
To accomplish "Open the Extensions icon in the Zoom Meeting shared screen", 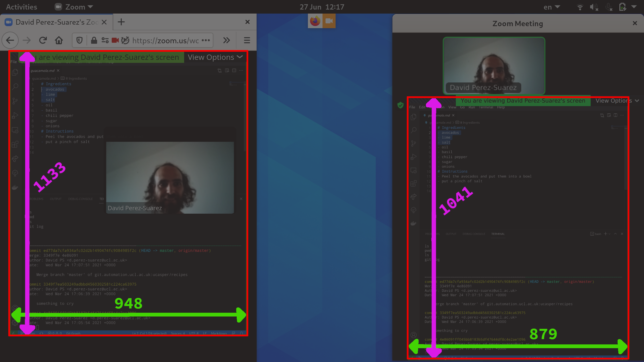I will tap(413, 183).
